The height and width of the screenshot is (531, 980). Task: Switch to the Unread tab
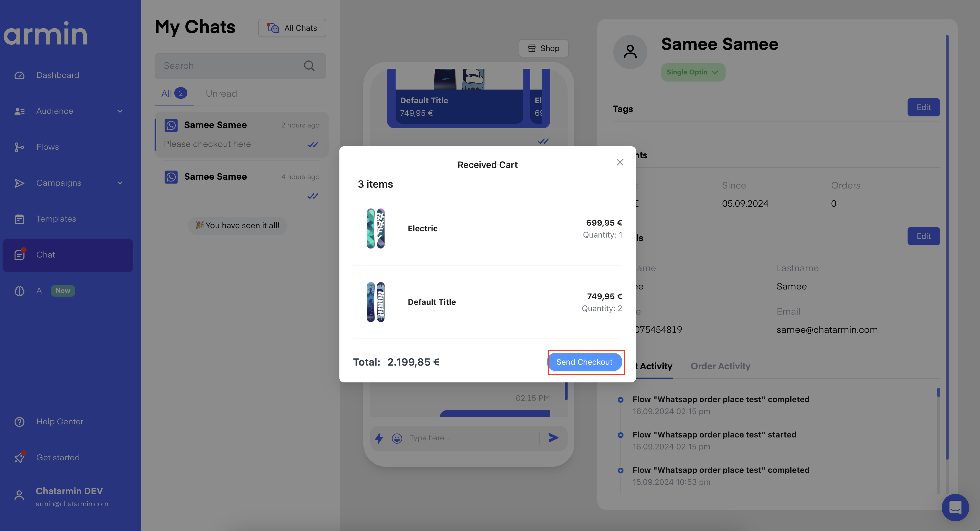221,94
